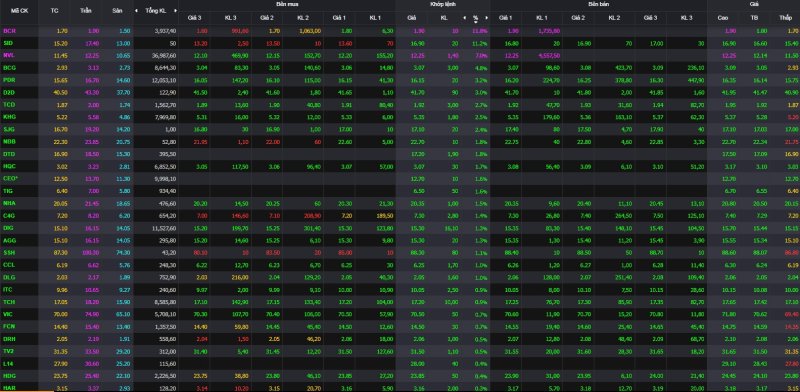Click left arrow beside % column header
Viewport: 800px width, 392px height.
(x=465, y=18)
